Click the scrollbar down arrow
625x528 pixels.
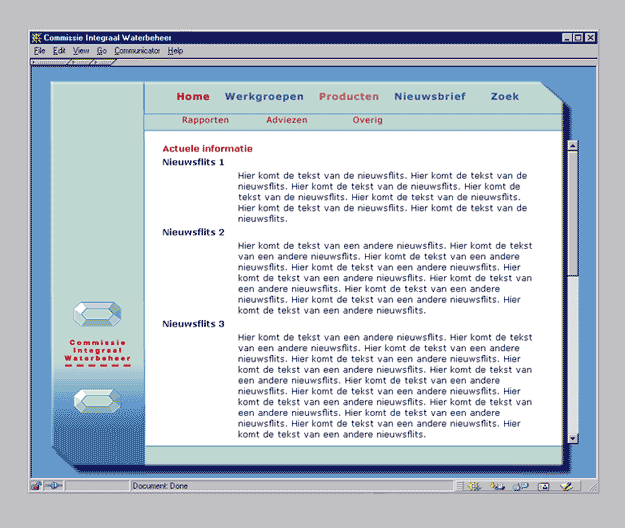[573, 437]
